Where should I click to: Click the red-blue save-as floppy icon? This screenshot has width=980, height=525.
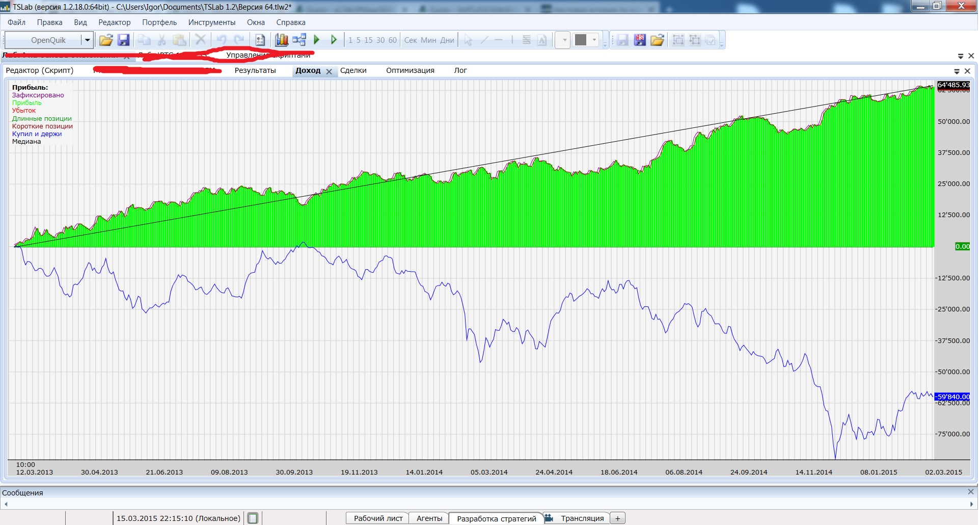point(640,40)
